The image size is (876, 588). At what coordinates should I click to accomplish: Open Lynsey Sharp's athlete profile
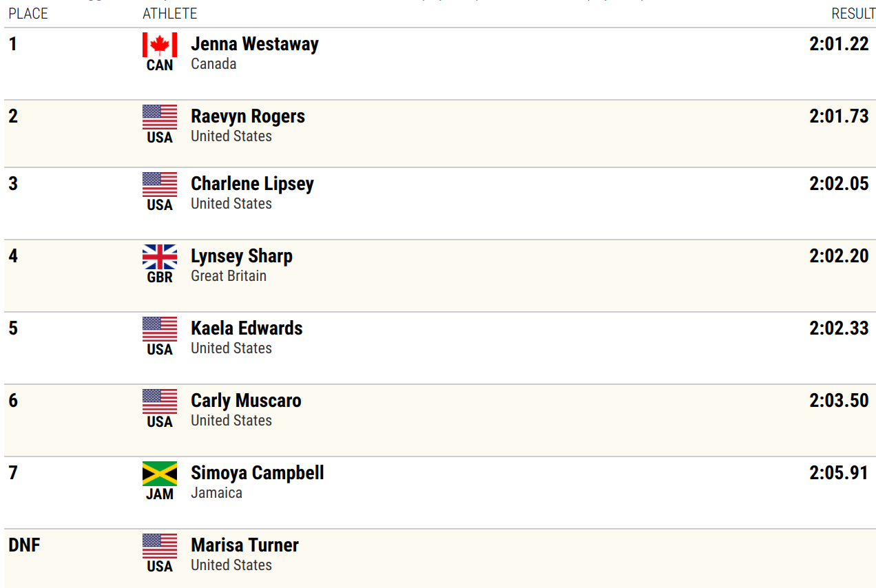click(x=242, y=256)
